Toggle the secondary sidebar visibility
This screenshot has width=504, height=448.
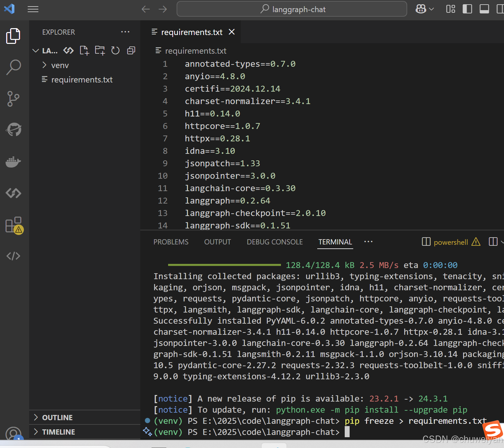point(501,9)
